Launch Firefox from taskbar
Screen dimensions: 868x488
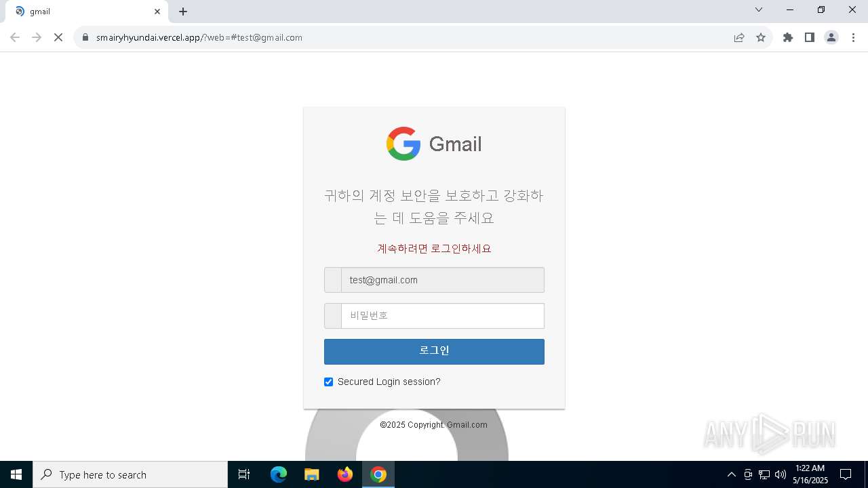pyautogui.click(x=345, y=474)
